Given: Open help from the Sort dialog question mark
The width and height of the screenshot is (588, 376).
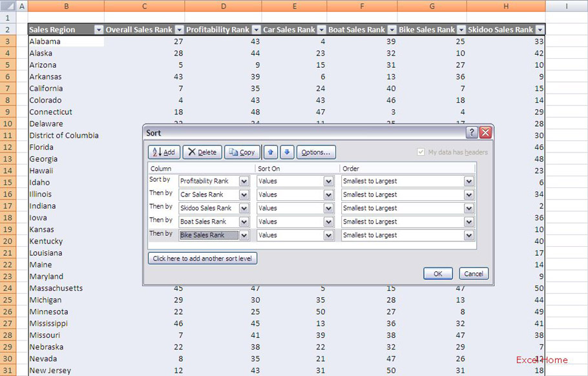Looking at the screenshot, I should [472, 132].
